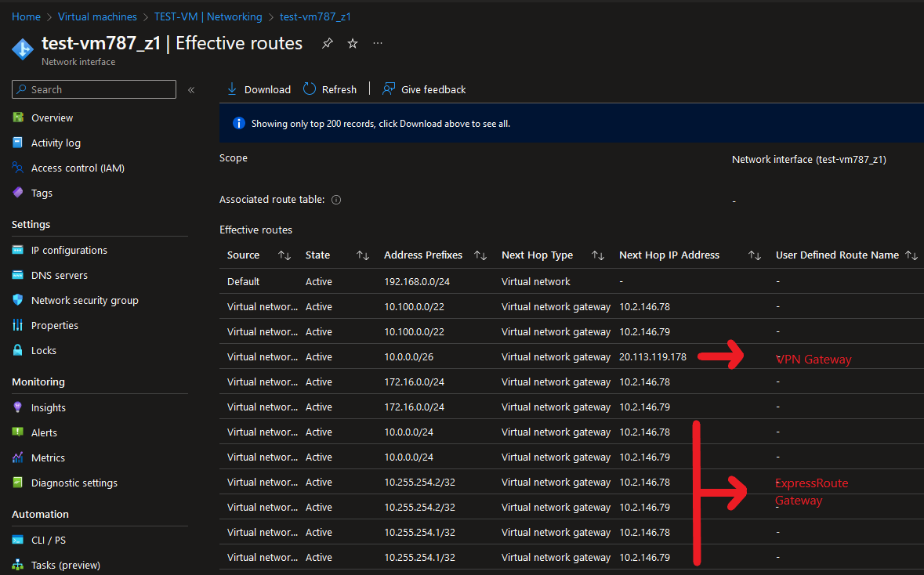
Task: Open the Locks settings page
Action: pyautogui.click(x=44, y=351)
